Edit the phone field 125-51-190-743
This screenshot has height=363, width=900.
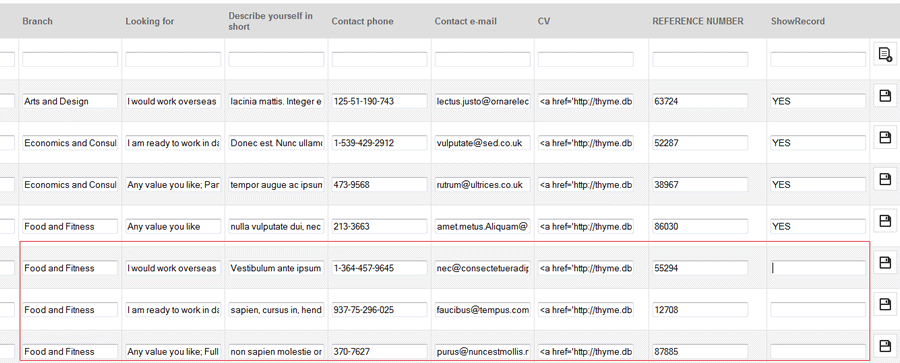[379, 101]
